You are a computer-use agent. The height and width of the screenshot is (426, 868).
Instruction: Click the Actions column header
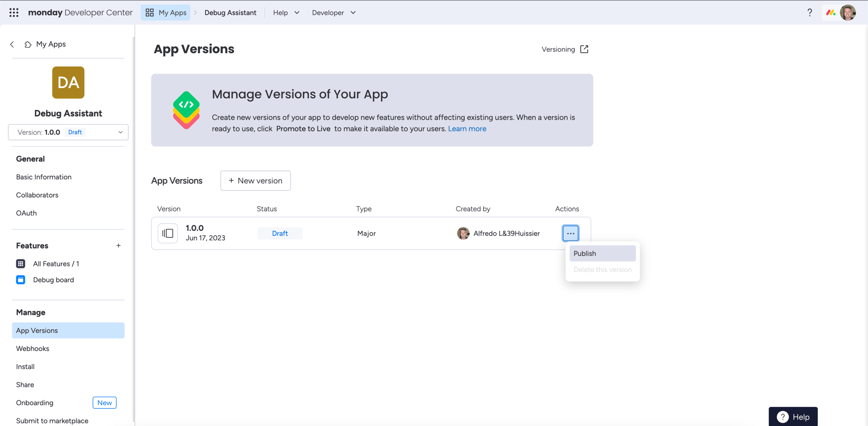567,209
